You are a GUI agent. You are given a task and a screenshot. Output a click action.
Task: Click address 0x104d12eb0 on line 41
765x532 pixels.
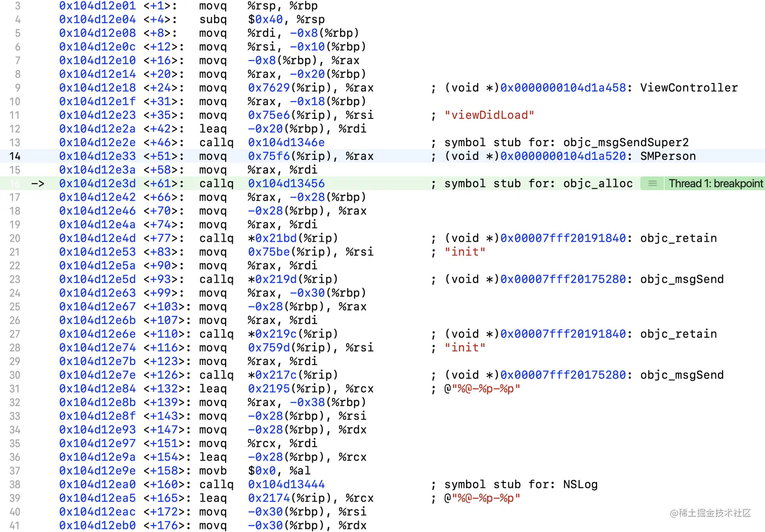click(x=97, y=525)
